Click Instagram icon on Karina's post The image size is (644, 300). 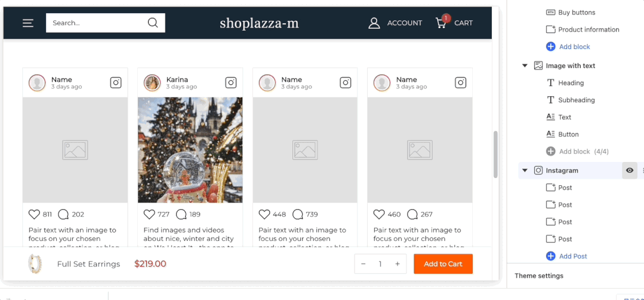(x=230, y=83)
